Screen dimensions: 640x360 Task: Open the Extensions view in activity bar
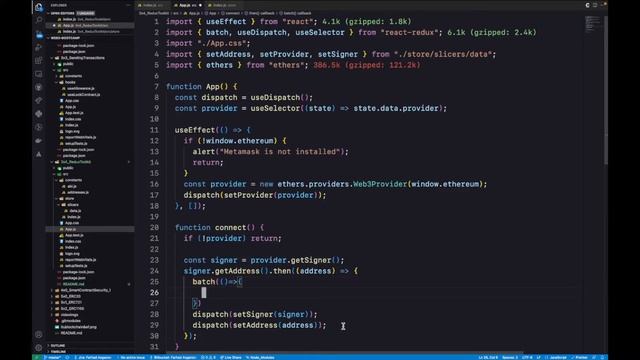click(39, 60)
